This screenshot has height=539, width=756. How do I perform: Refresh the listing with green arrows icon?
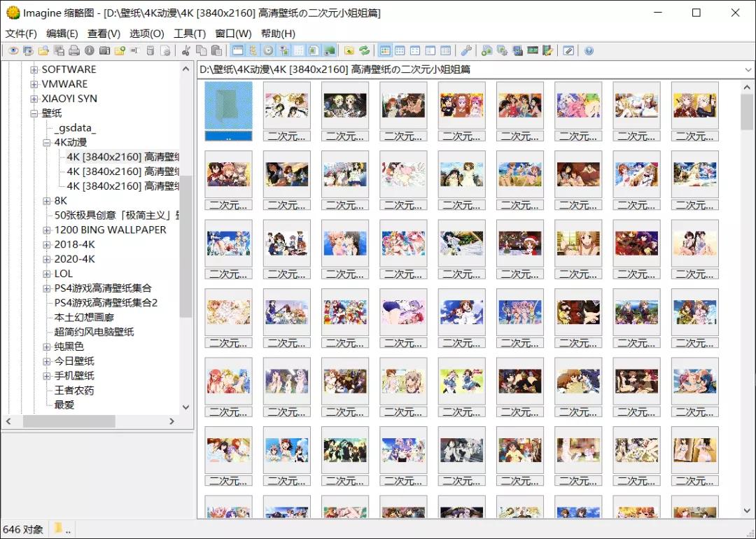coord(365,50)
